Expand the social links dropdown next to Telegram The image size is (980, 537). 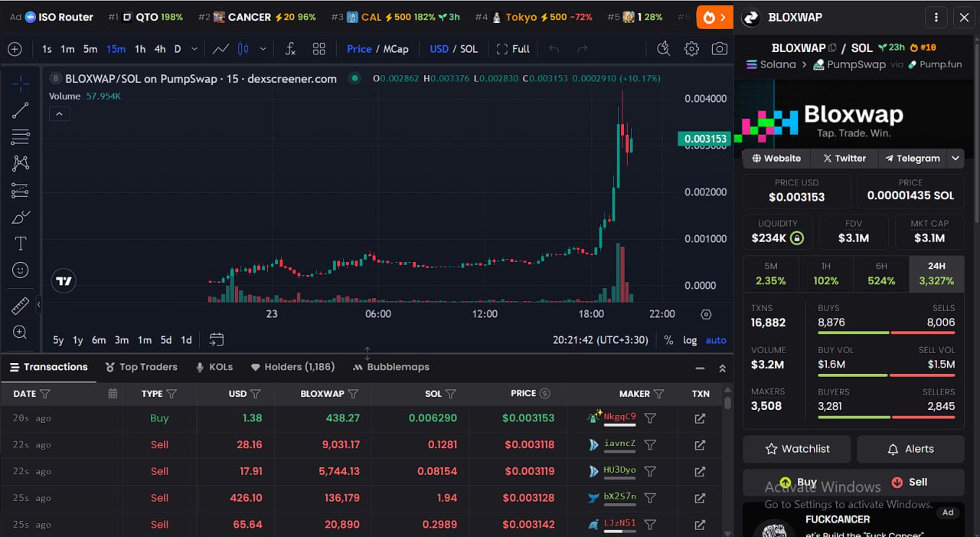point(955,159)
